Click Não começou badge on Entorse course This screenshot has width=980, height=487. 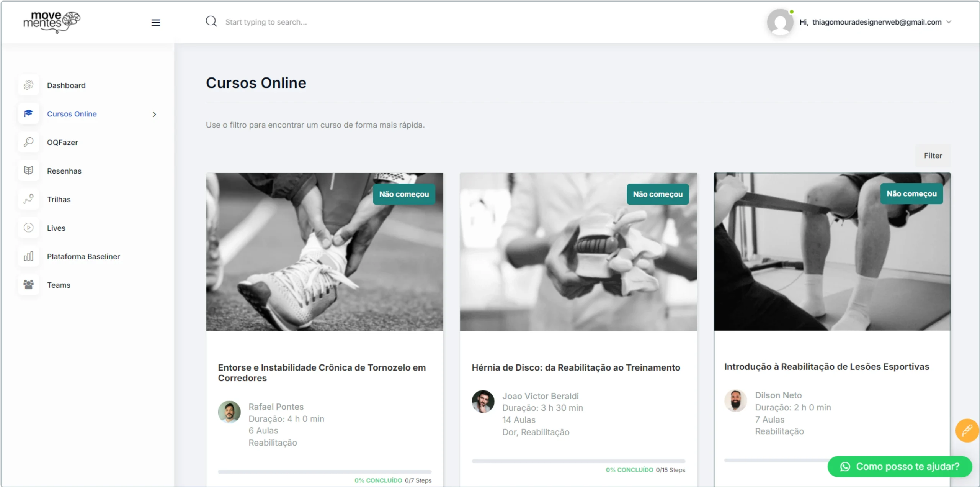pos(404,194)
